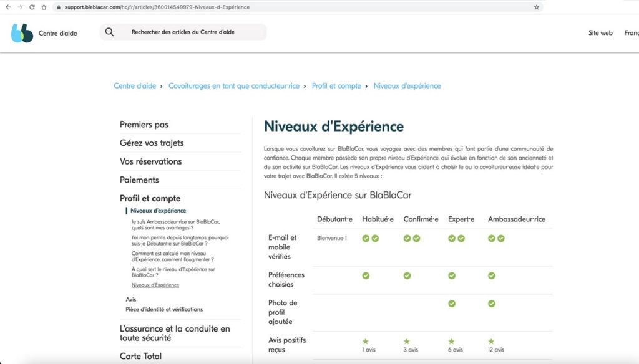Open Covoiturages en tant que conducteur·rice breadcrumb
The height and width of the screenshot is (364, 639).
[x=234, y=86]
